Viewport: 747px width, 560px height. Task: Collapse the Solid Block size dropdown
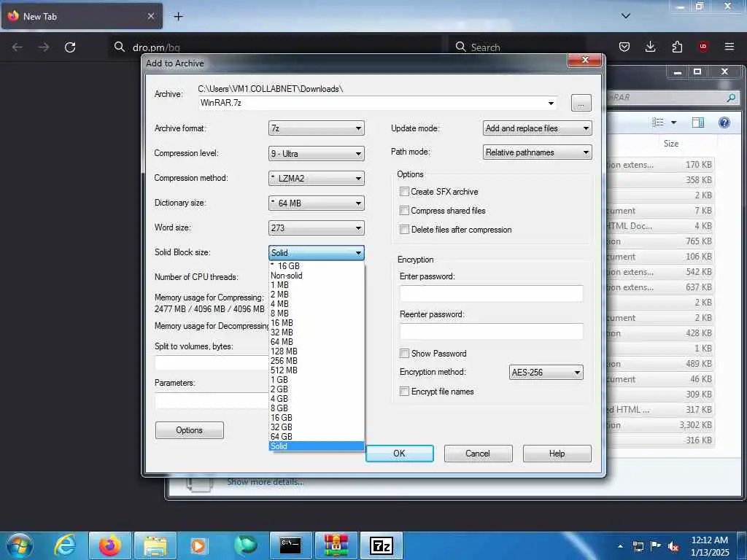[x=317, y=252]
